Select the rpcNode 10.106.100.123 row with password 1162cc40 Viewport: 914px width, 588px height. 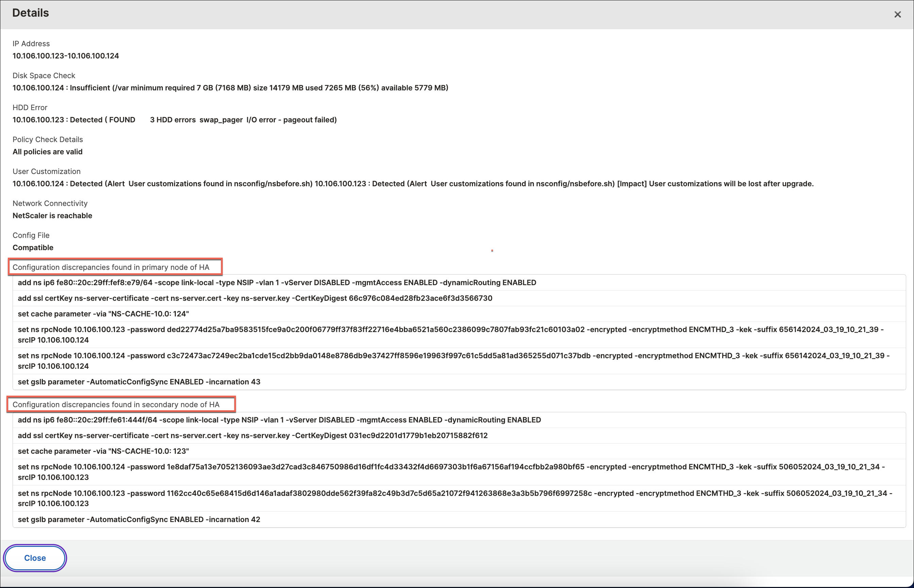click(459, 498)
